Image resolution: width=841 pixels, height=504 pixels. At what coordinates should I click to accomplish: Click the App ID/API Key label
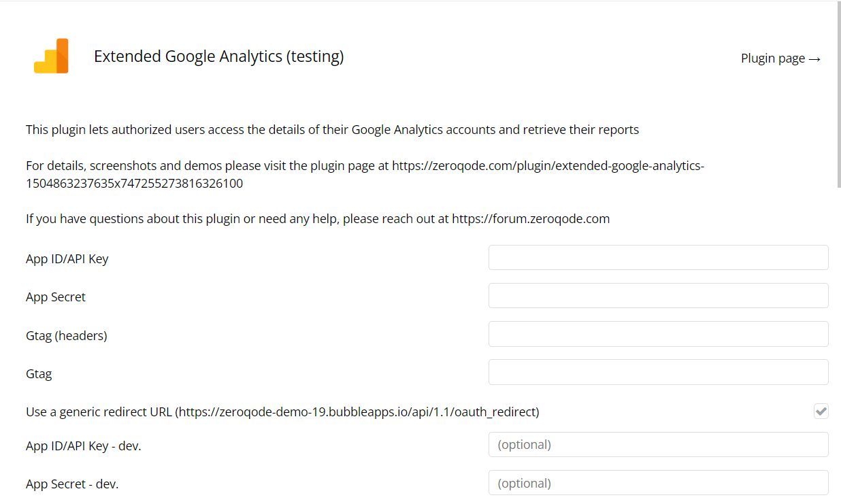[x=67, y=258]
